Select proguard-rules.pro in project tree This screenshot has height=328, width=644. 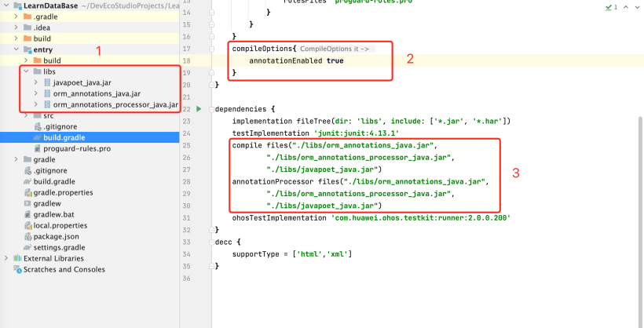pos(76,148)
